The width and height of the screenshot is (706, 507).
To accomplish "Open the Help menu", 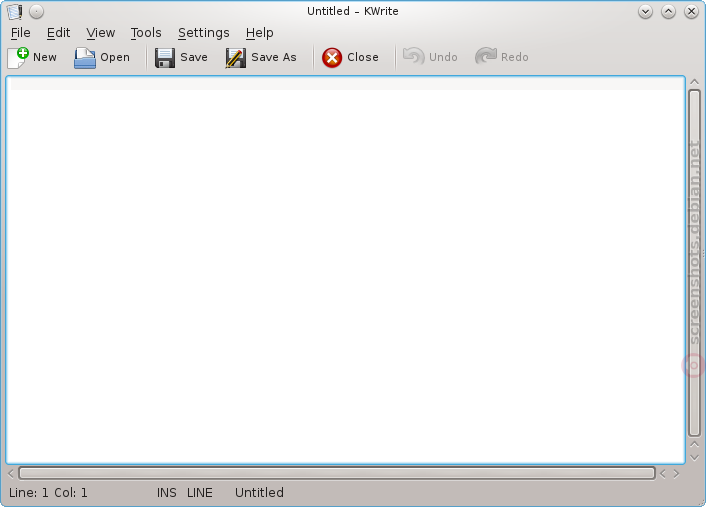I will coord(259,33).
